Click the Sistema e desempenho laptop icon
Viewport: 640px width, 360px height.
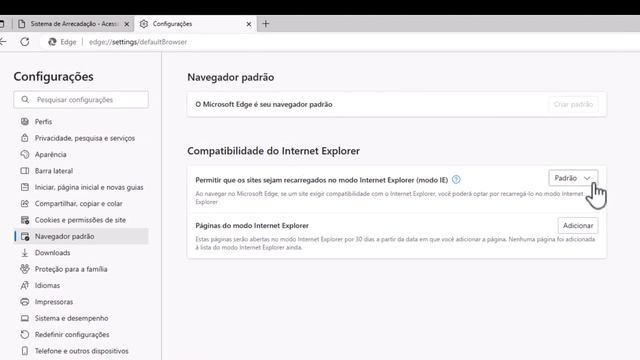[25, 318]
